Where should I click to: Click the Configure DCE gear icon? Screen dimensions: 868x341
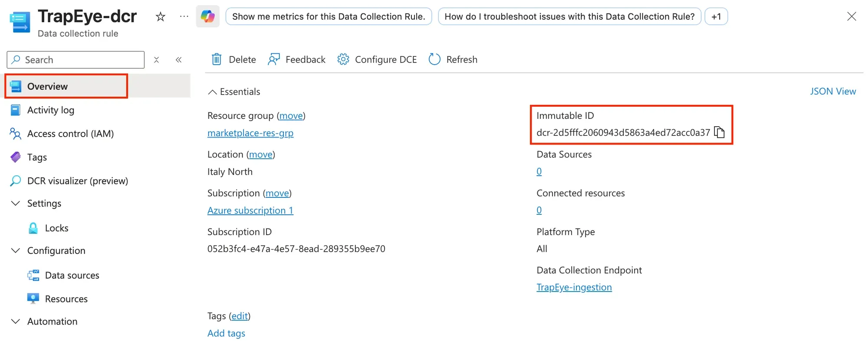343,59
